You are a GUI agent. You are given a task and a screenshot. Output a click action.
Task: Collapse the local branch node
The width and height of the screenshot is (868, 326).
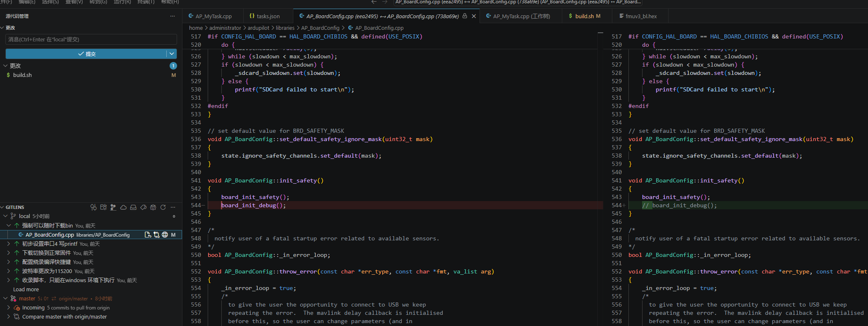coord(5,216)
